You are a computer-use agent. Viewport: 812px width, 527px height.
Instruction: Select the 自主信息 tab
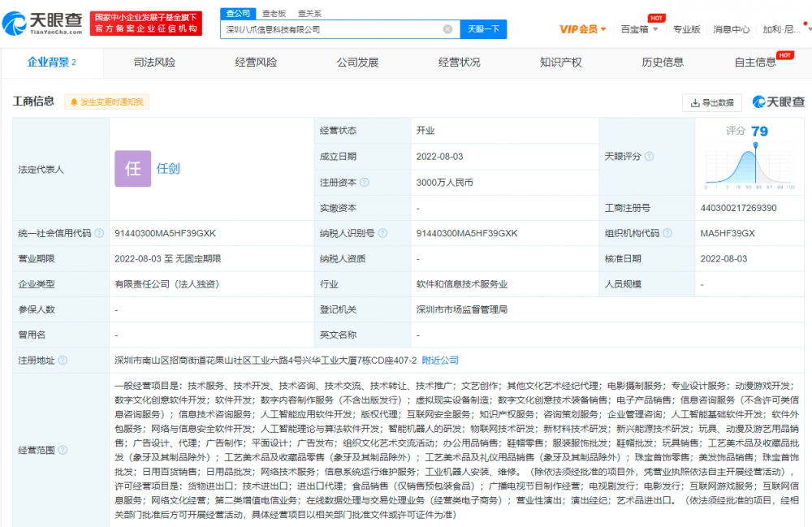[x=755, y=63]
